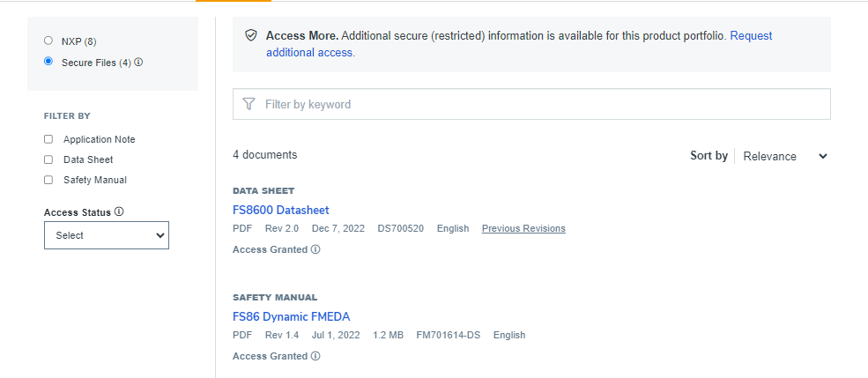Open the Access Status Select dropdown

point(106,235)
